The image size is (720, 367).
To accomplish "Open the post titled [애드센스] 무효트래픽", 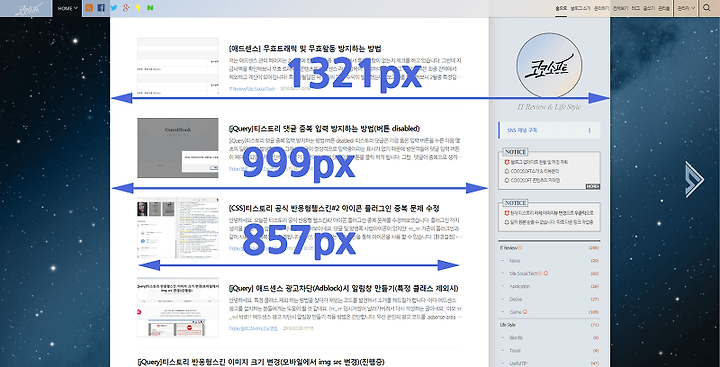I will [304, 49].
